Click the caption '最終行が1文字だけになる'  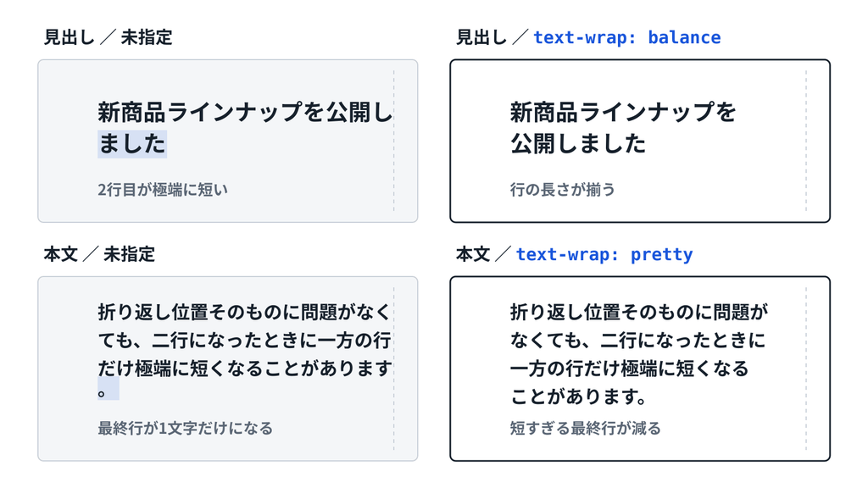click(186, 428)
